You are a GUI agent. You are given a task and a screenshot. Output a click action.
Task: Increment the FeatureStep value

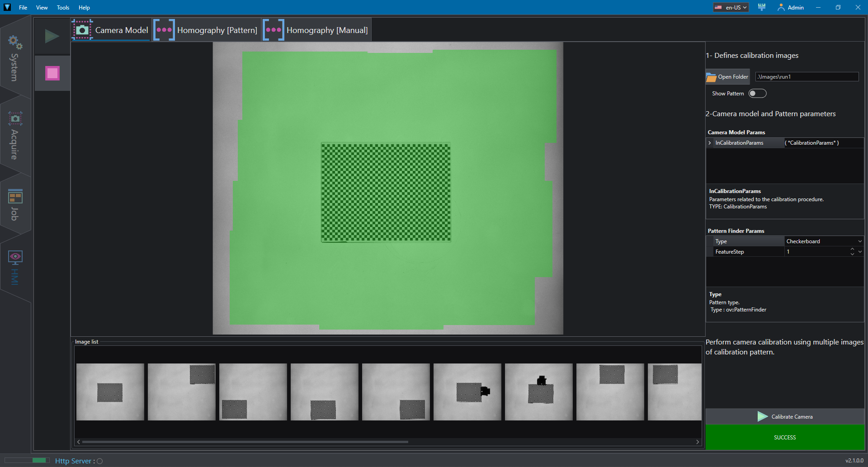click(x=852, y=249)
